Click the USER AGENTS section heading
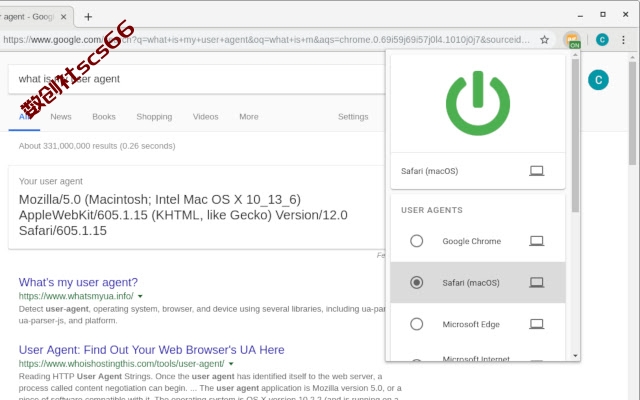The image size is (640, 400). [x=432, y=210]
